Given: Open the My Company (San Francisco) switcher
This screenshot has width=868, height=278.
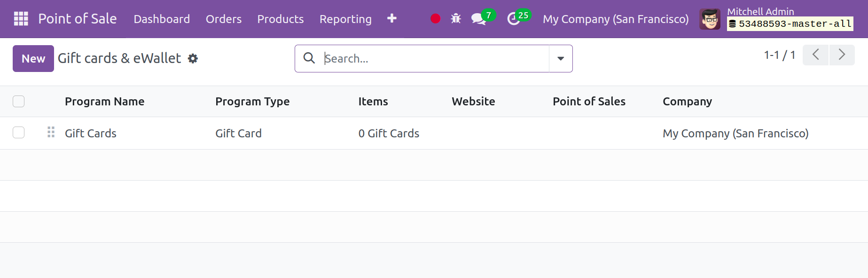Looking at the screenshot, I should pos(615,19).
